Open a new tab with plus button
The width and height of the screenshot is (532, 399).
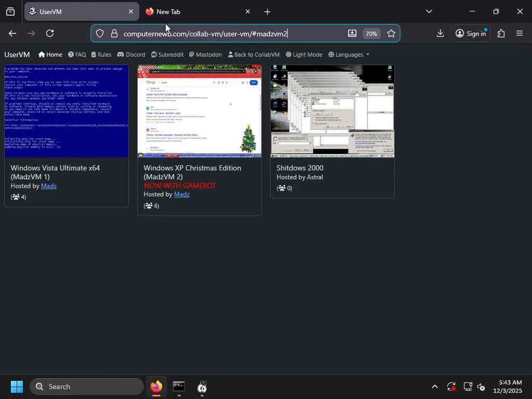[x=268, y=12]
